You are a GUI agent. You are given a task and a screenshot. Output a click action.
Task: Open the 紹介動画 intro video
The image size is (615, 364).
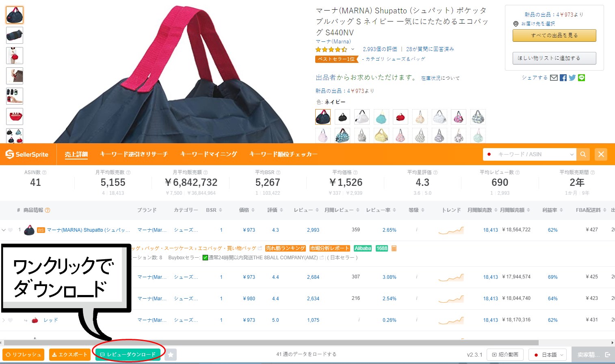[505, 355]
